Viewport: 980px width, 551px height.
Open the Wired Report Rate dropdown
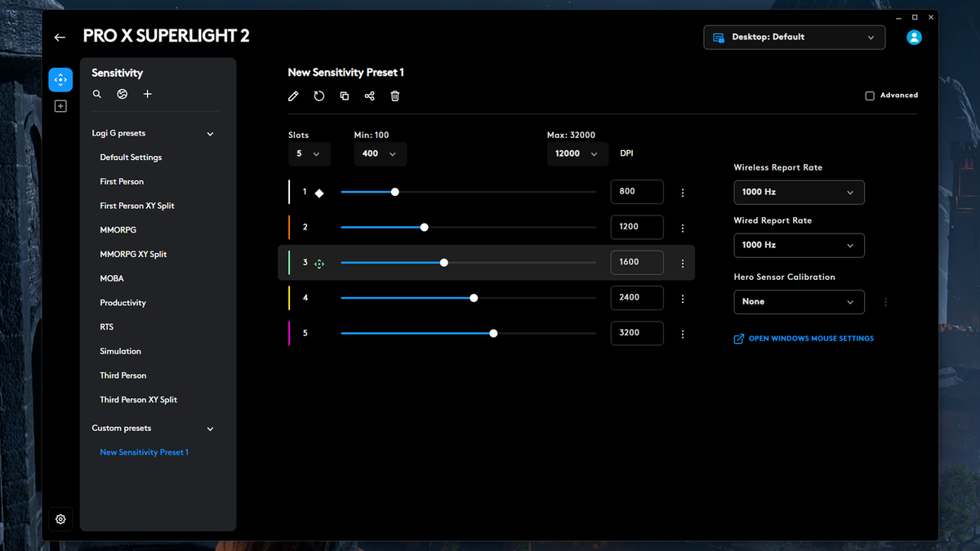(x=799, y=245)
